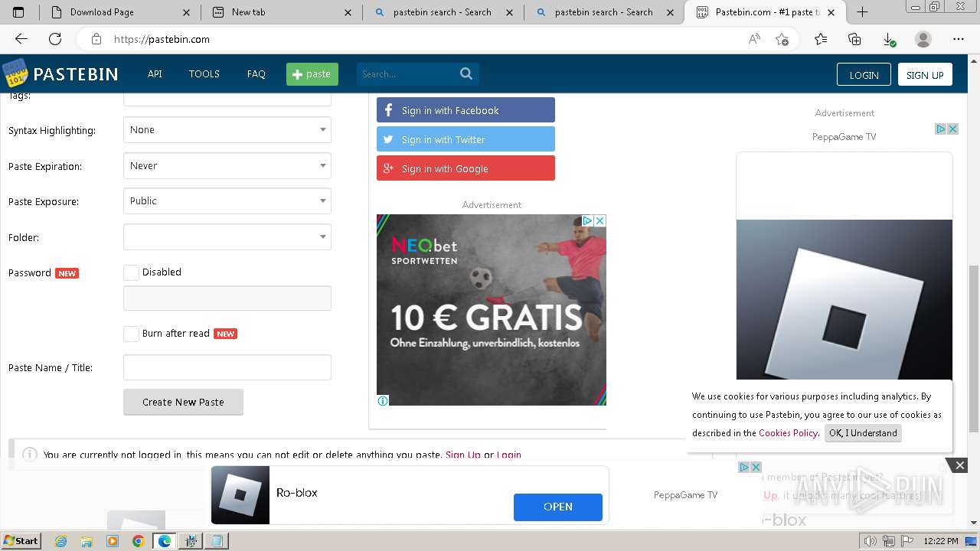Click the Edge icon in taskbar
Screen dimensions: 980x551
[164, 541]
